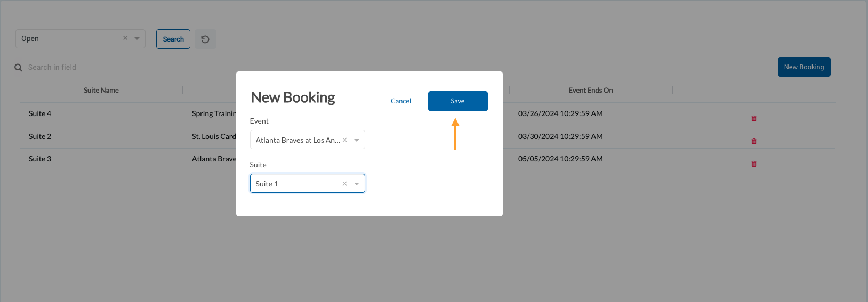Clear the Open status filter
The width and height of the screenshot is (868, 302).
tap(125, 38)
